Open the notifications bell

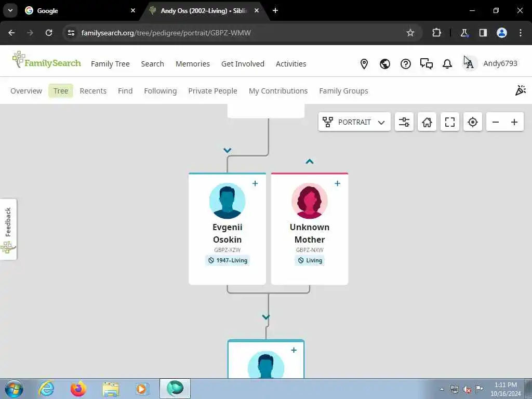coord(447,64)
